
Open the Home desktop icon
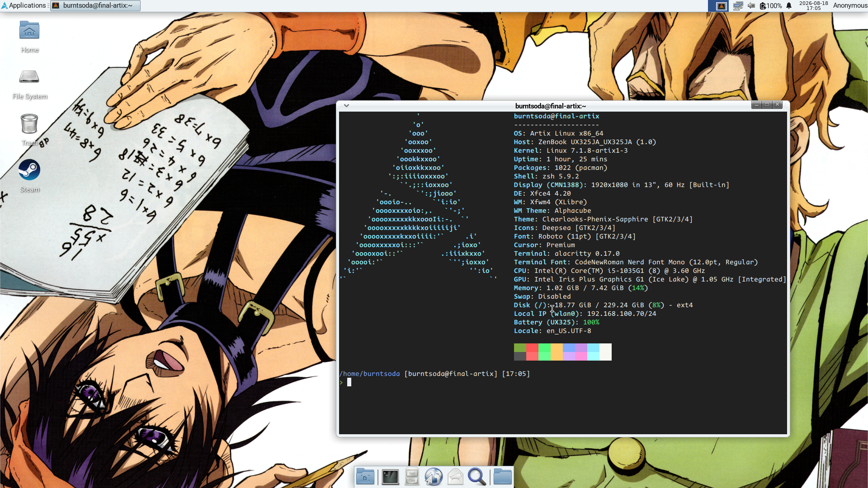coord(29,37)
